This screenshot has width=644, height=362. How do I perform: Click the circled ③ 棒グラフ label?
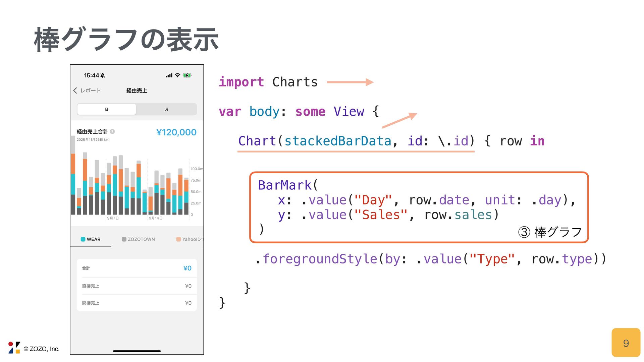(x=550, y=232)
